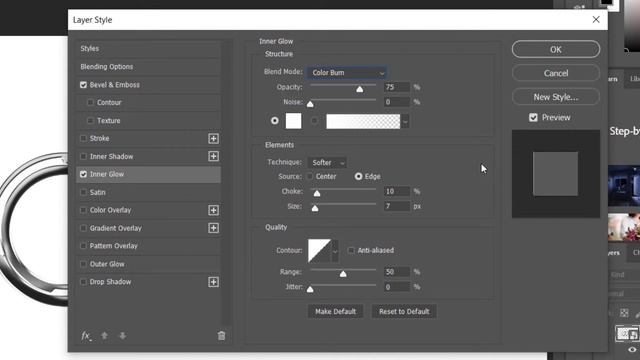The height and width of the screenshot is (360, 640).
Task: Click the Contour curve thumbnail
Action: click(x=320, y=251)
